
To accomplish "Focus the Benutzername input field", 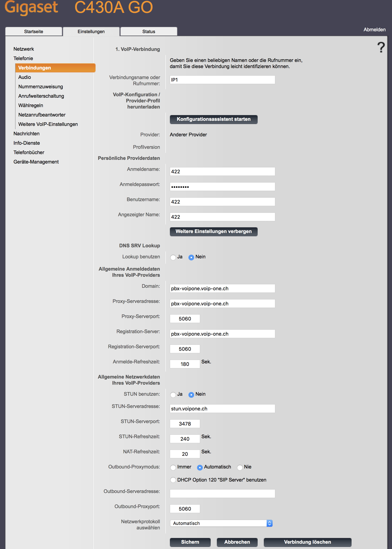I will click(x=222, y=202).
